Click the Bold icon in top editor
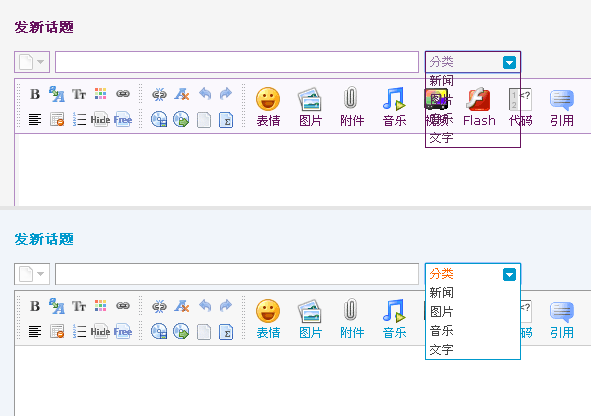Screen dimensions: 591x416 (x=35, y=94)
